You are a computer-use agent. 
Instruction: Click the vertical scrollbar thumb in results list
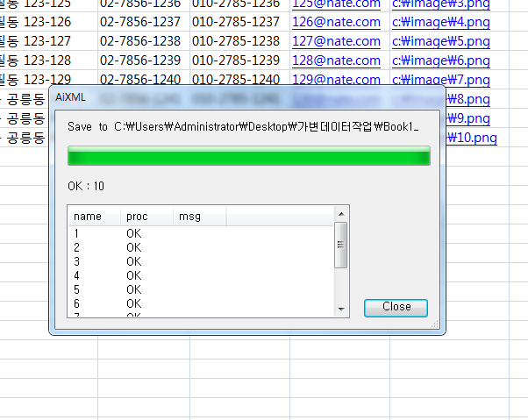click(x=342, y=244)
